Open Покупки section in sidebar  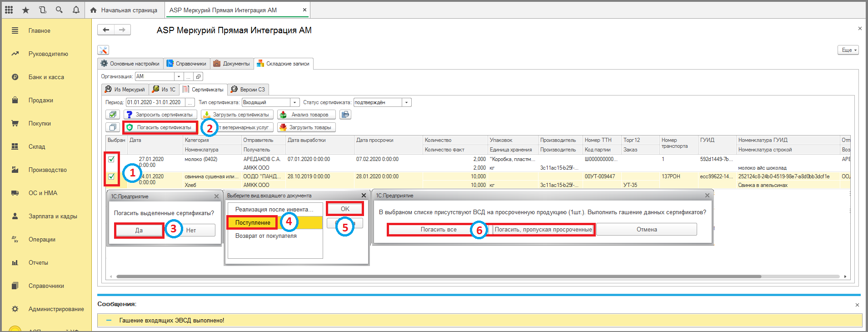click(x=40, y=124)
